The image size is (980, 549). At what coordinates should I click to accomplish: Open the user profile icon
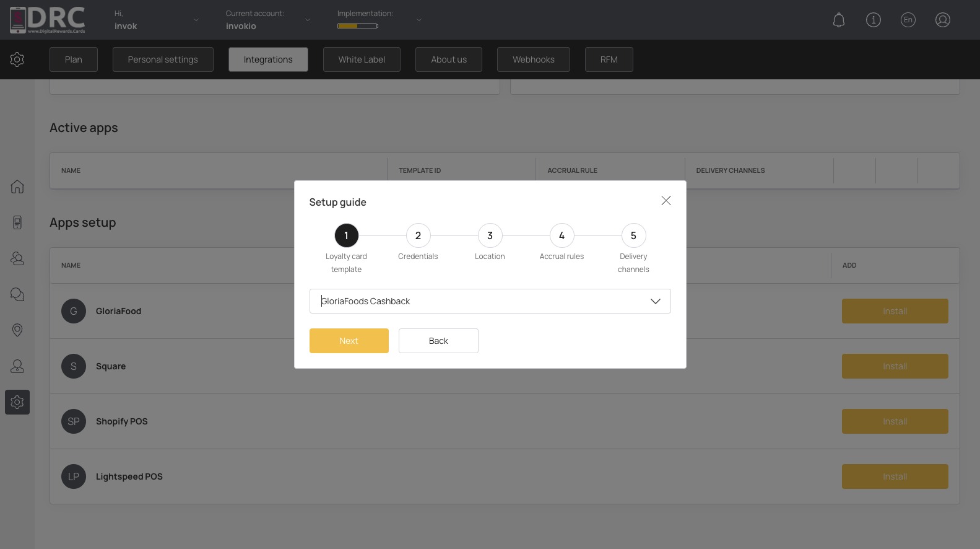[943, 20]
